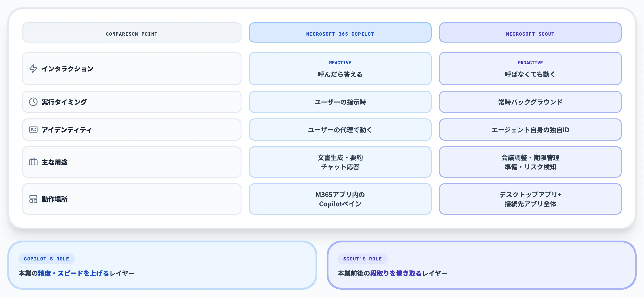This screenshot has width=644, height=297.
Task: Select the COMPARISON POINT header
Action: (x=132, y=33)
